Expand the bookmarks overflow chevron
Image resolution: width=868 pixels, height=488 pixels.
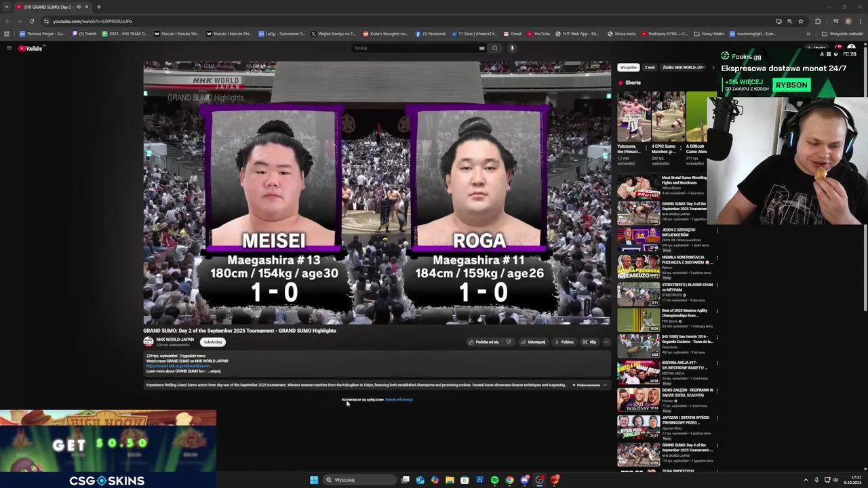pyautogui.click(x=808, y=33)
